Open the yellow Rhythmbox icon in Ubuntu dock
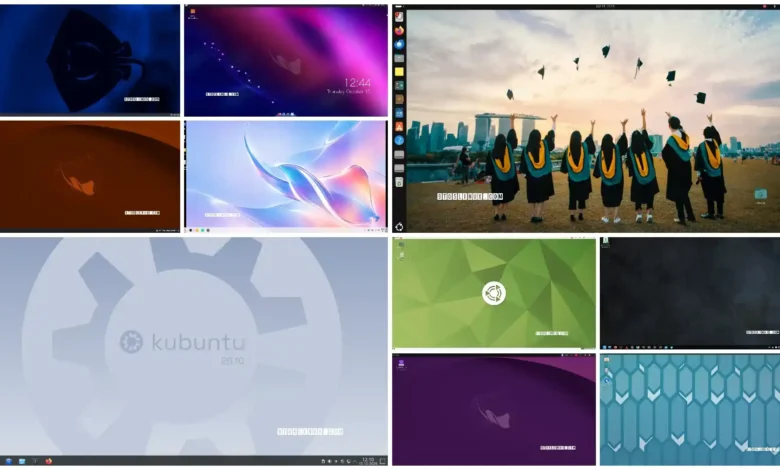The height and width of the screenshot is (470, 780). (x=399, y=72)
